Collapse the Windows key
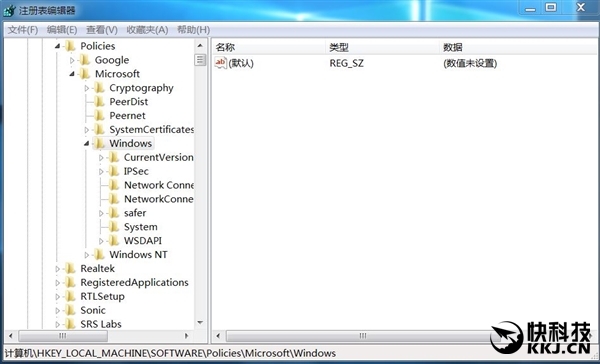The height and width of the screenshot is (364, 600). [x=86, y=144]
